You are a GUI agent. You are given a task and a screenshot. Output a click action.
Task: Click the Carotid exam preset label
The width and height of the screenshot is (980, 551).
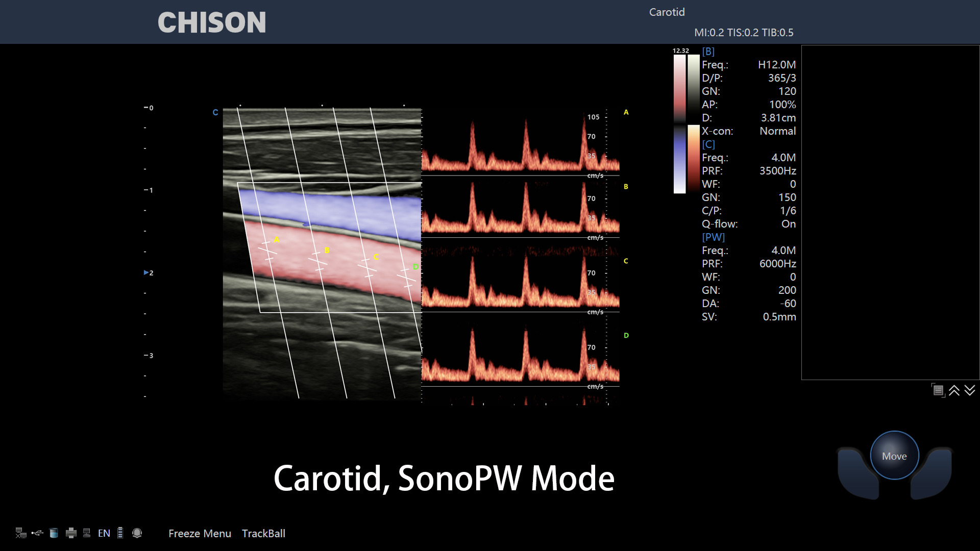pyautogui.click(x=667, y=12)
